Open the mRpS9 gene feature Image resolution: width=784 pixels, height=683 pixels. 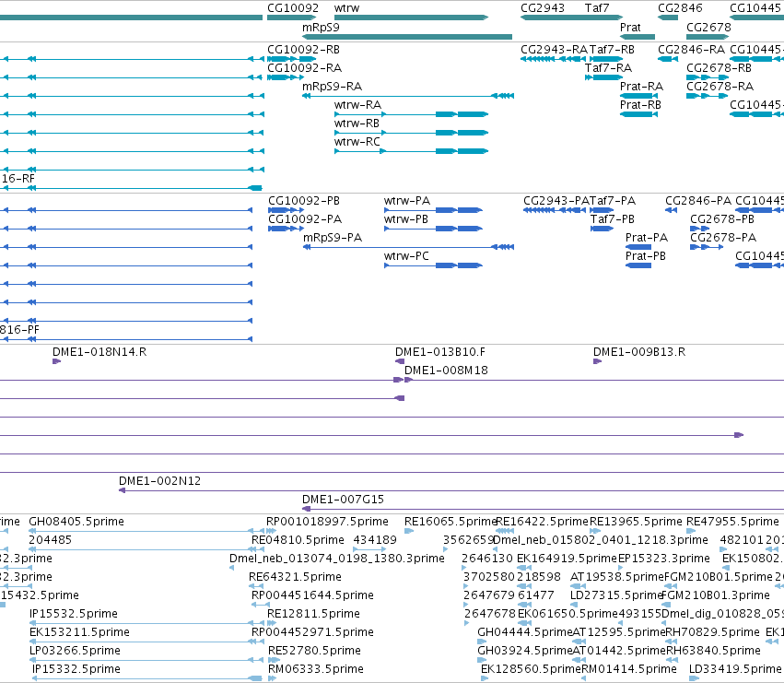[407, 37]
